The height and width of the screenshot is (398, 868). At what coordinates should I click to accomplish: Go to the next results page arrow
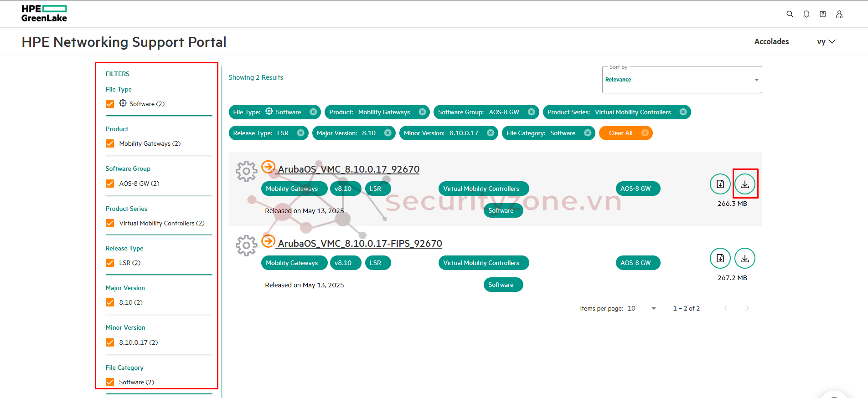pyautogui.click(x=748, y=308)
